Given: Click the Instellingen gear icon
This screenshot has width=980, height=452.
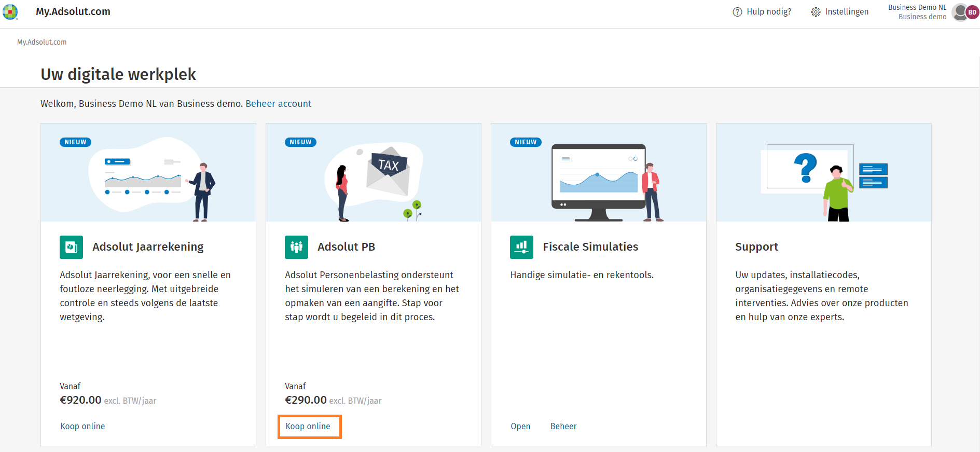Looking at the screenshot, I should [x=816, y=12].
